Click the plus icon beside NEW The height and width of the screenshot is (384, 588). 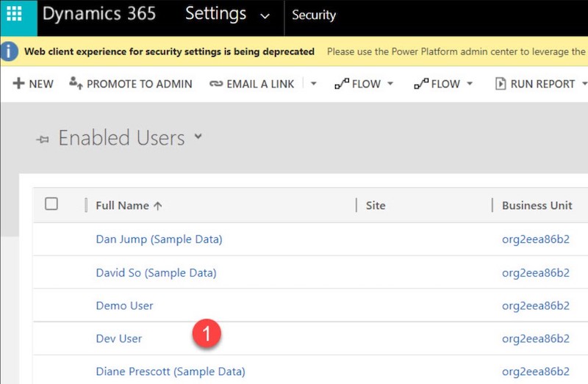pyautogui.click(x=18, y=83)
